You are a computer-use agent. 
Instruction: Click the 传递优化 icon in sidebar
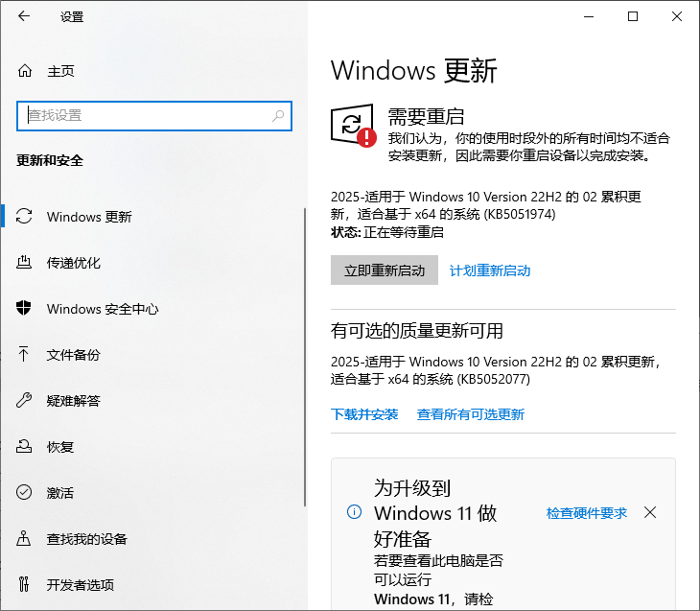pos(24,262)
